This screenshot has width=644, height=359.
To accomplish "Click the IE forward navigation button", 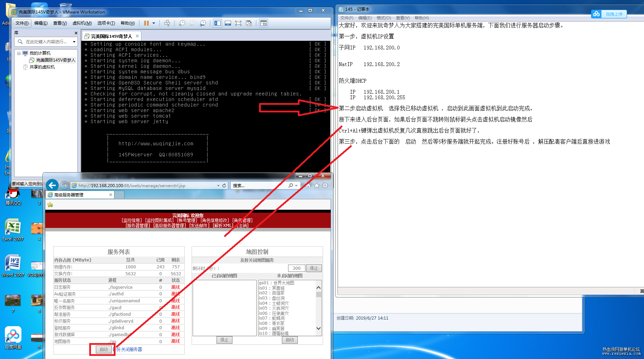I will coord(64,185).
